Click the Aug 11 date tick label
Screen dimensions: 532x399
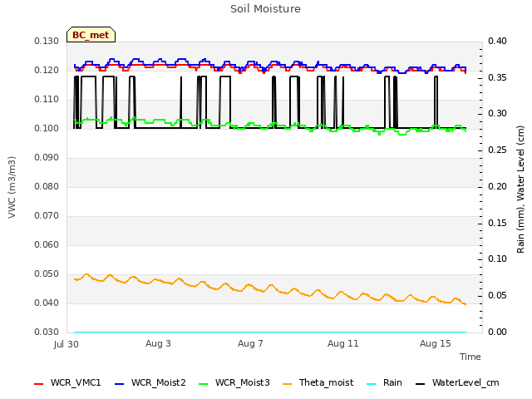[x=343, y=343]
